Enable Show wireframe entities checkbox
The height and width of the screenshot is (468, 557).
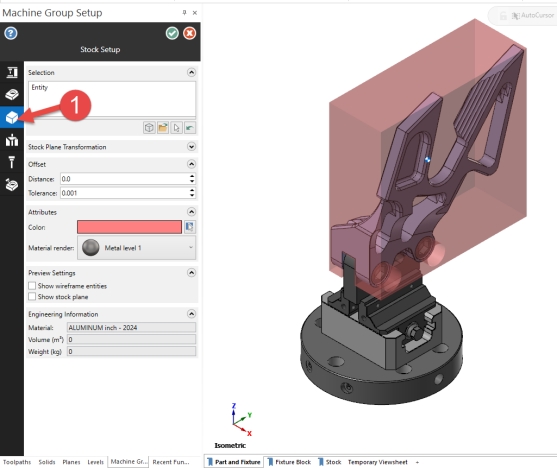(x=32, y=286)
